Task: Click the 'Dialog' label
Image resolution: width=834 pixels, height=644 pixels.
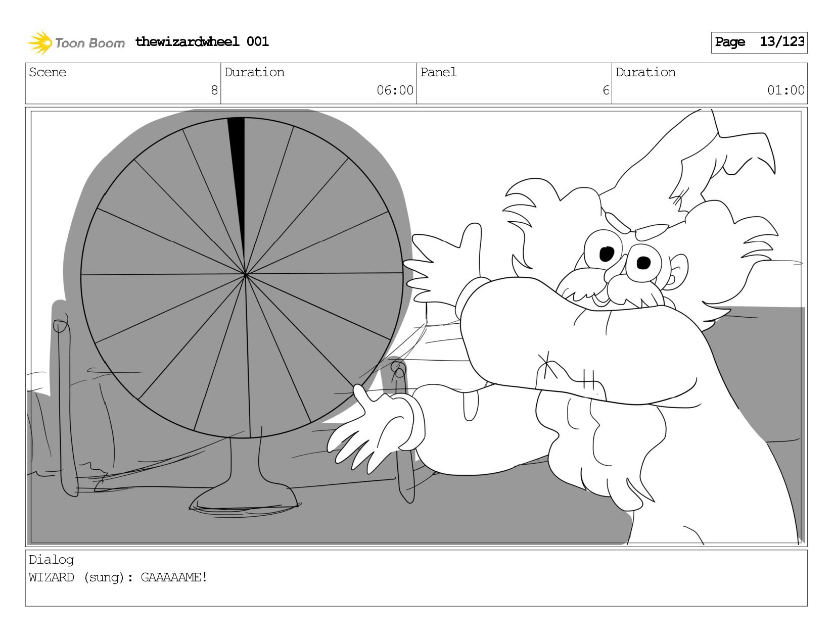Action: pos(52,560)
